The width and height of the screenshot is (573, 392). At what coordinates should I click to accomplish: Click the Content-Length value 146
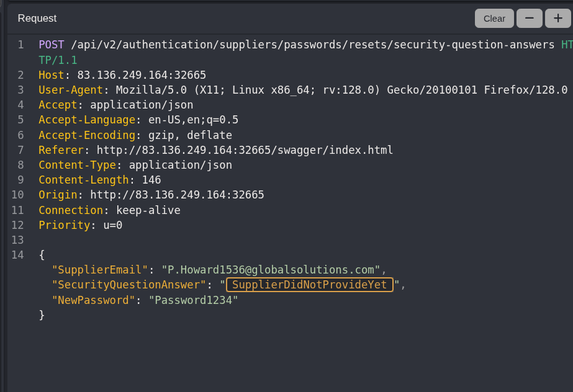coord(151,180)
